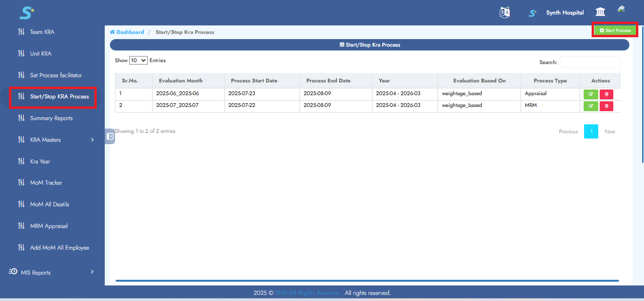Screen dimensions: 644x301
Task: Edit the Appraisal process entry
Action: coord(591,94)
